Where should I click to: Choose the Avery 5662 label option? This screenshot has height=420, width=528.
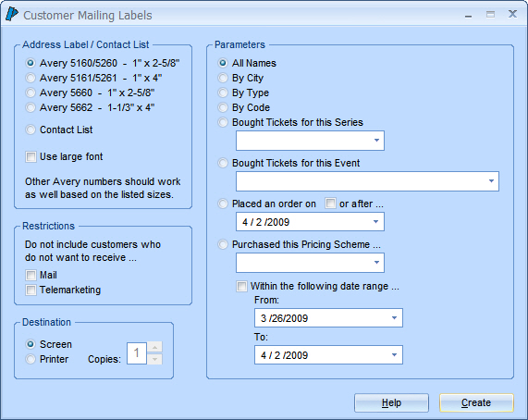(31, 107)
